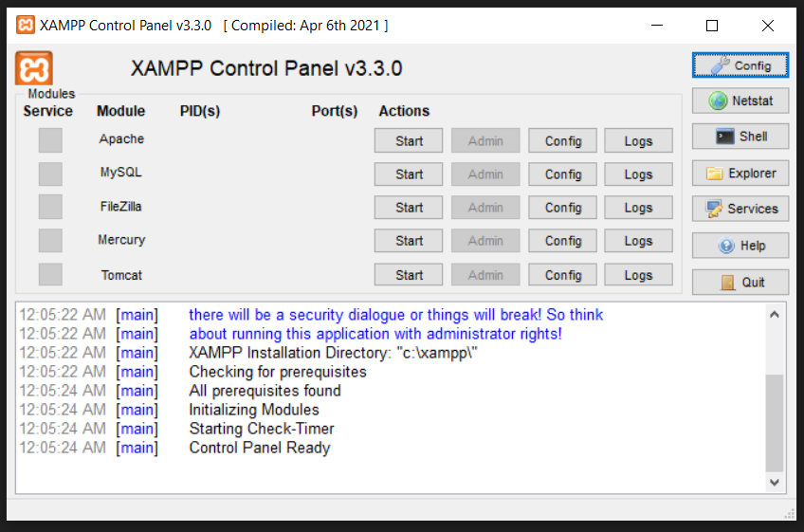Click the 'Port(s)' column header

335,111
